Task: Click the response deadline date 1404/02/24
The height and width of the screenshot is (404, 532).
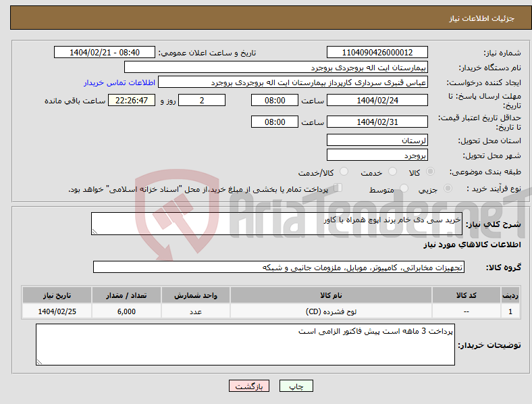Action: pos(377,100)
